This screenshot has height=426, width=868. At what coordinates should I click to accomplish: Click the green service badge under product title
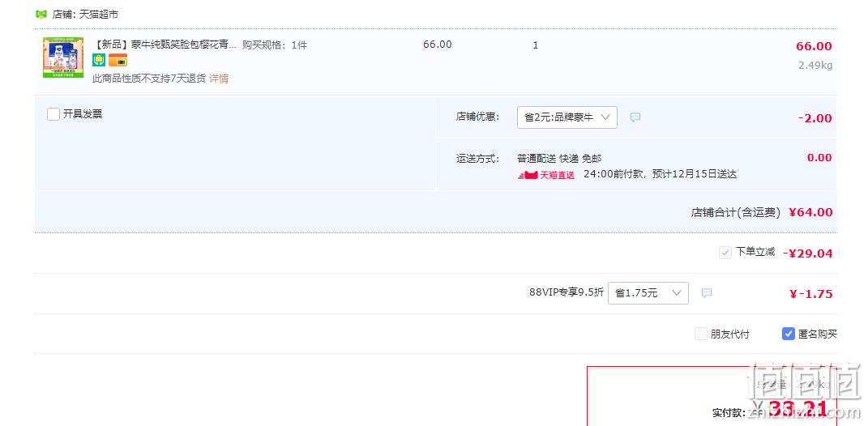coord(99,60)
